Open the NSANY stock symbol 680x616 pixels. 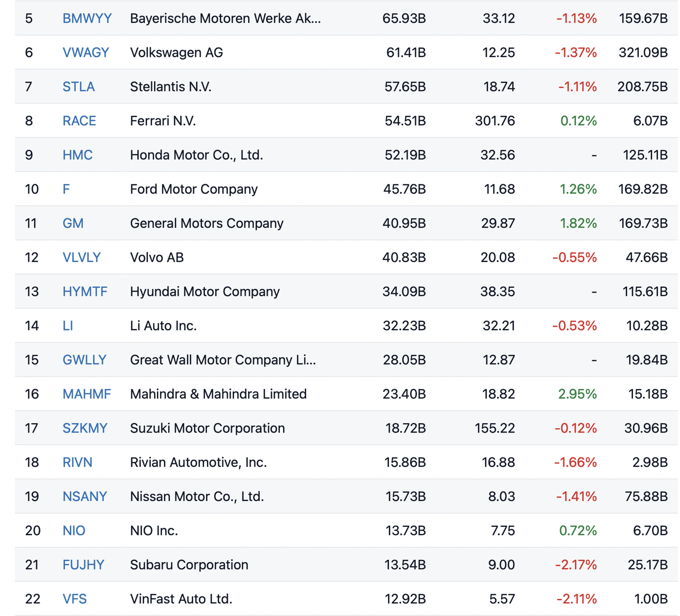click(x=85, y=497)
